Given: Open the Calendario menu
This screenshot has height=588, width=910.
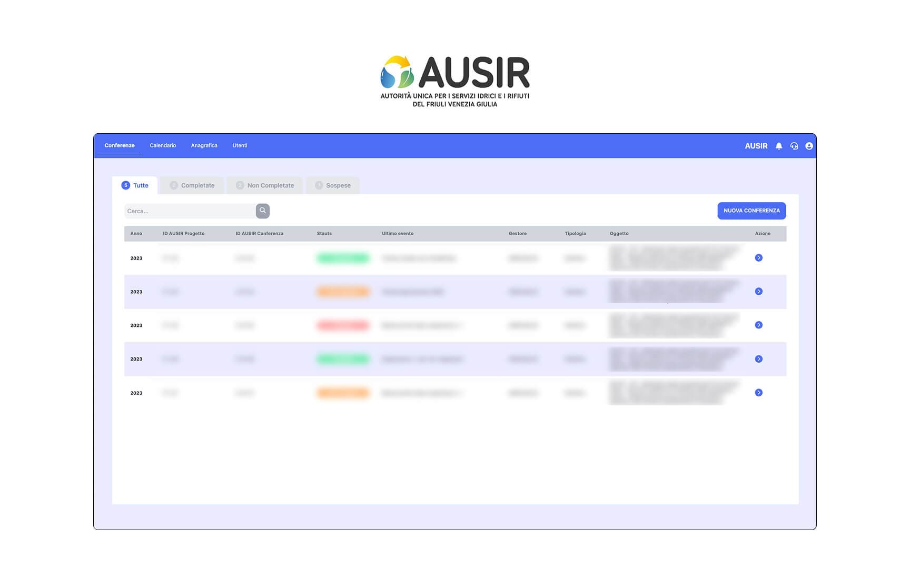Looking at the screenshot, I should coord(163,145).
